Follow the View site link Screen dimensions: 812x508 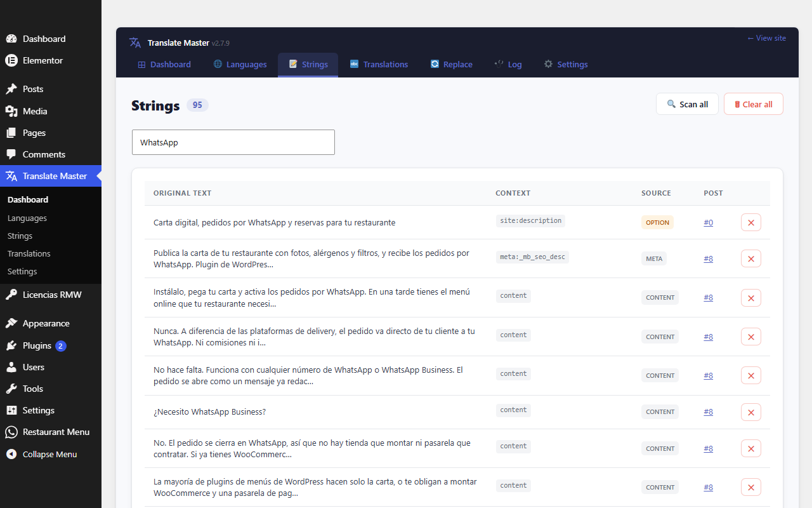point(766,38)
